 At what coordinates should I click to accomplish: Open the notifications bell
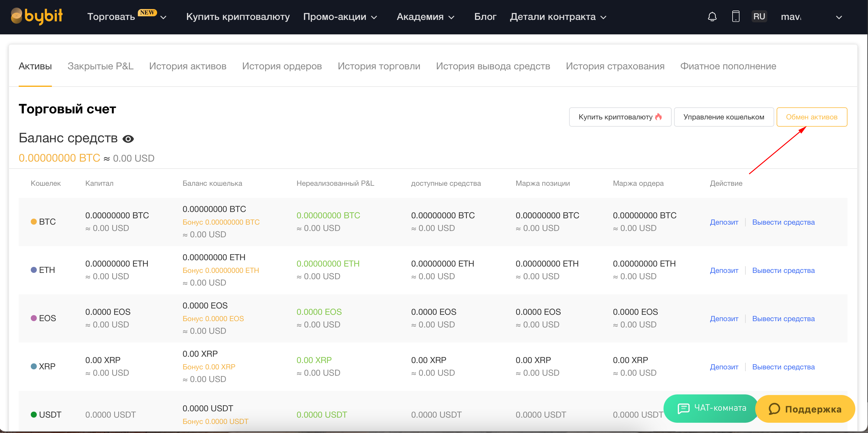712,17
